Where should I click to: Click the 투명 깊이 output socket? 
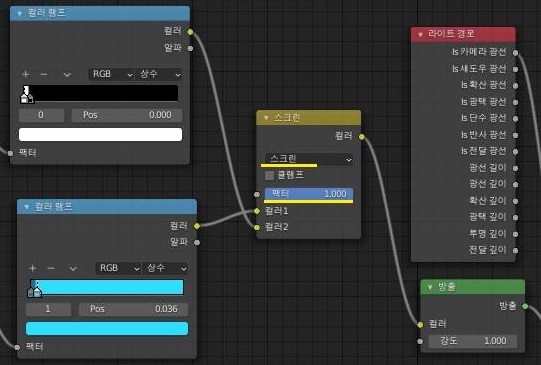(515, 234)
